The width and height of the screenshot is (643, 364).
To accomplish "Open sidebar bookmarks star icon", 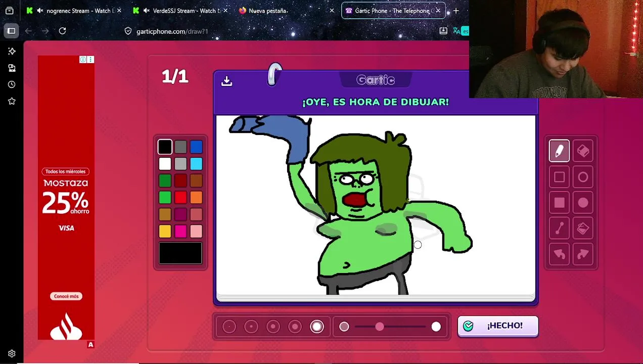I will coord(12,101).
